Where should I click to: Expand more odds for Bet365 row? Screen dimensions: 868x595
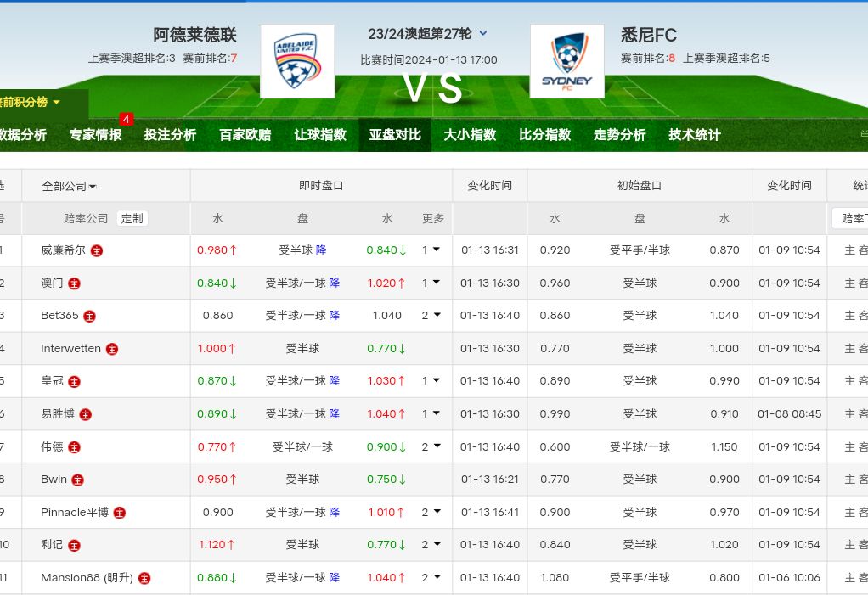tap(432, 316)
